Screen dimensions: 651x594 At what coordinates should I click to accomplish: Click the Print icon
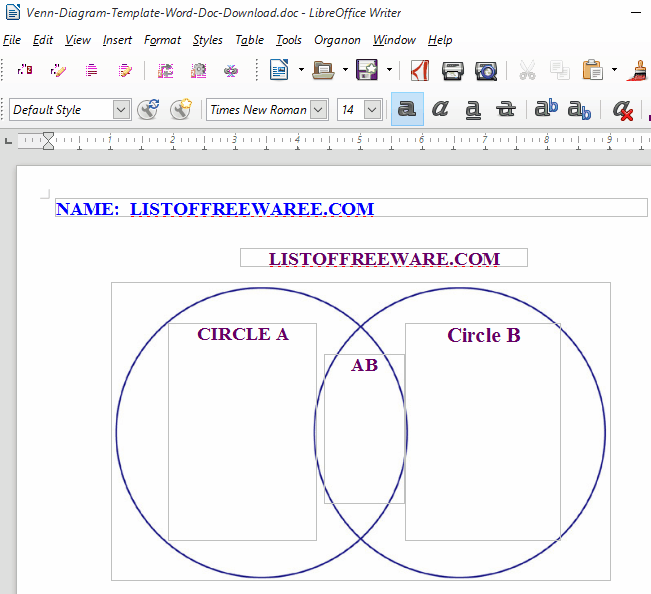[453, 70]
